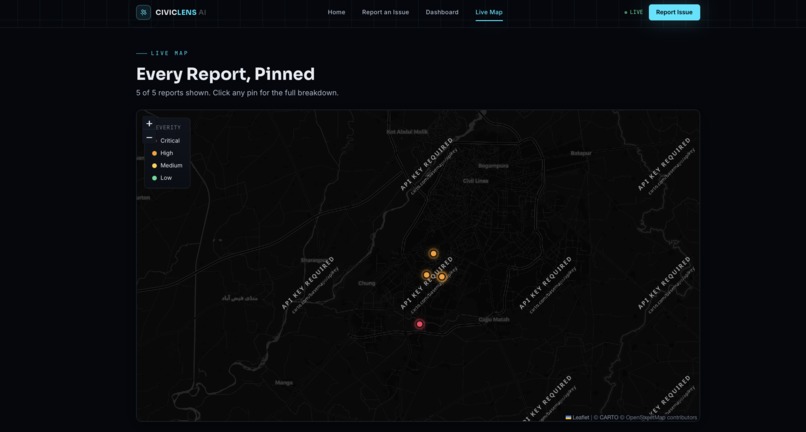Click the green LIVE status indicator
Viewport: 806px width, 432px height.
633,12
